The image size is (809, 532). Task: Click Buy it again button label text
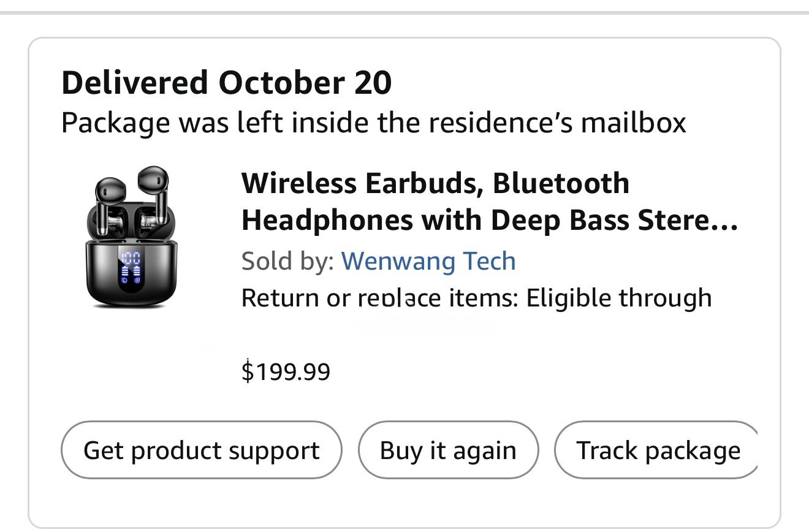click(448, 450)
